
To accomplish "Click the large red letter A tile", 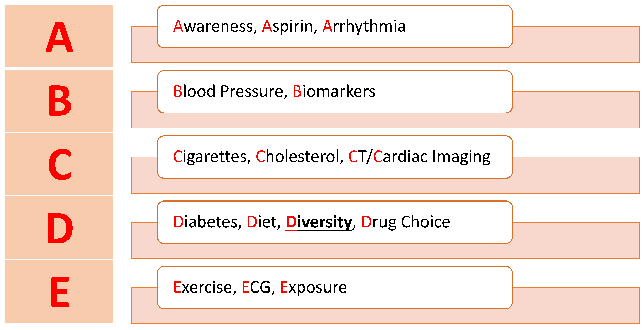I will point(59,36).
